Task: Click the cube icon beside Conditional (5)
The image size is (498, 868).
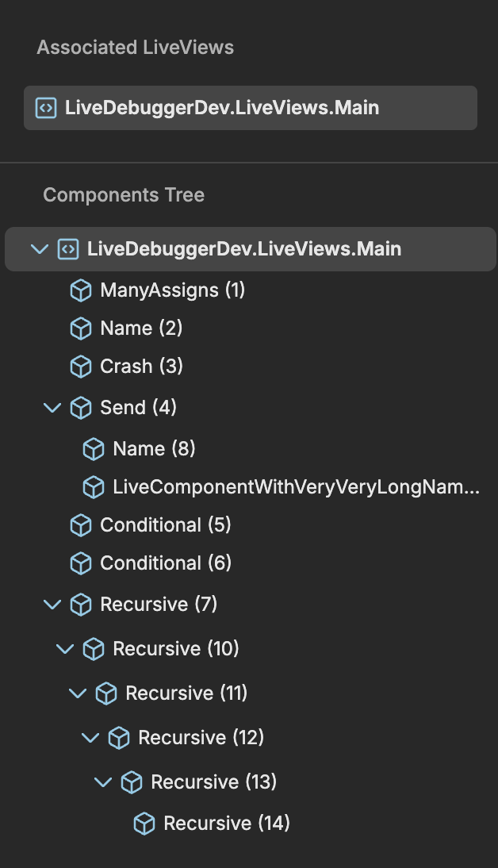Action: coord(81,525)
